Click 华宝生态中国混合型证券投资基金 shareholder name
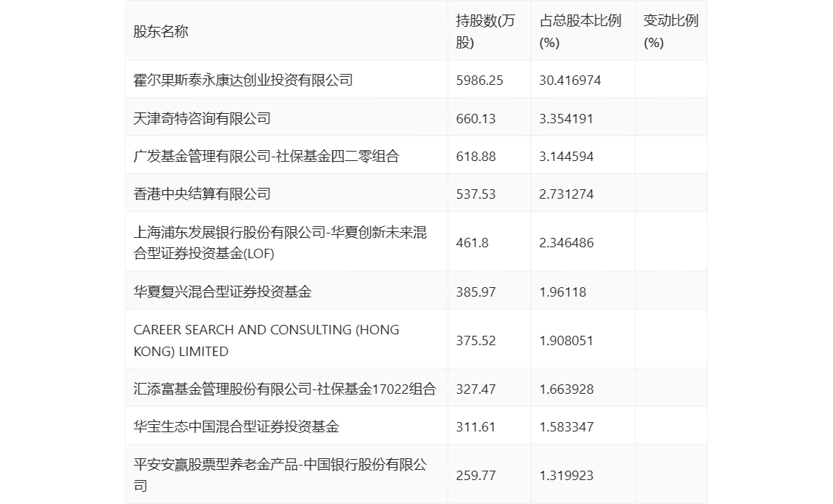This screenshot has height=504, width=833. click(x=237, y=427)
